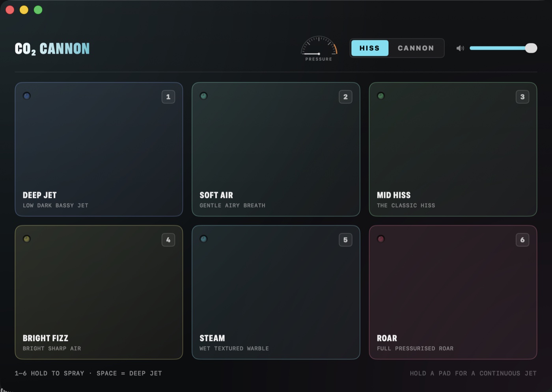The height and width of the screenshot is (392, 552).
Task: Click 'THE CLASSIC HISS' description
Action: (406, 205)
